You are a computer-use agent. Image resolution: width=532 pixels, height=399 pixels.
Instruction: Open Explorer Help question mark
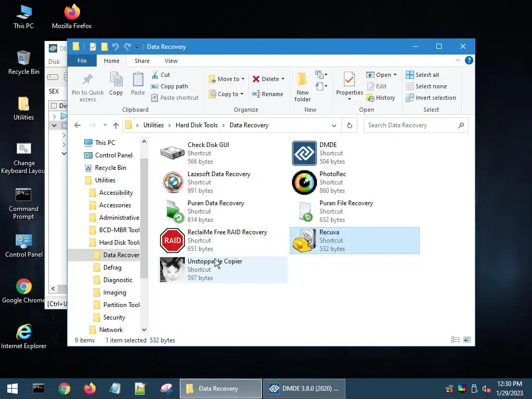coord(469,60)
